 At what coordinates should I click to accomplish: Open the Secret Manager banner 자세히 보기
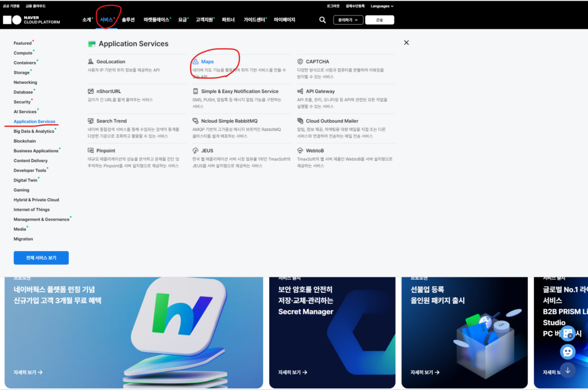click(293, 372)
